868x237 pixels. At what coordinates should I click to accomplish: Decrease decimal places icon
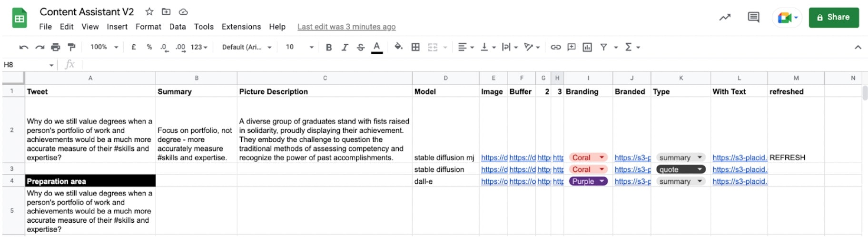tap(164, 47)
